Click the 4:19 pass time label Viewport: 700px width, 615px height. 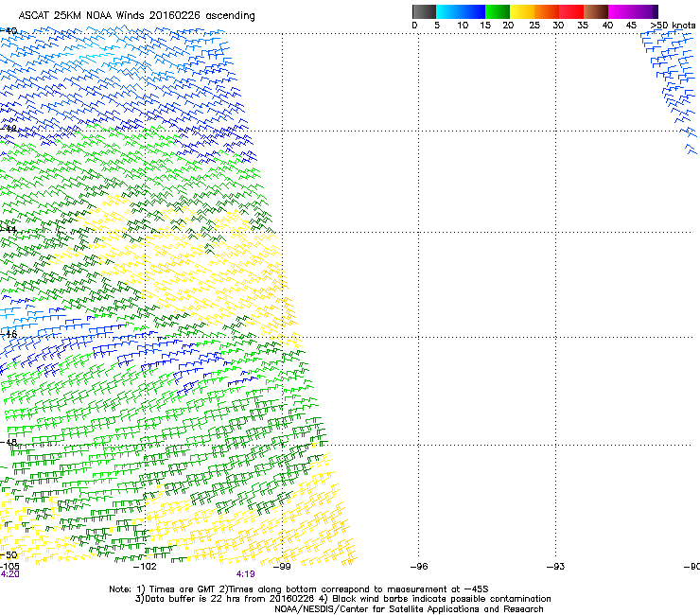coord(246,574)
